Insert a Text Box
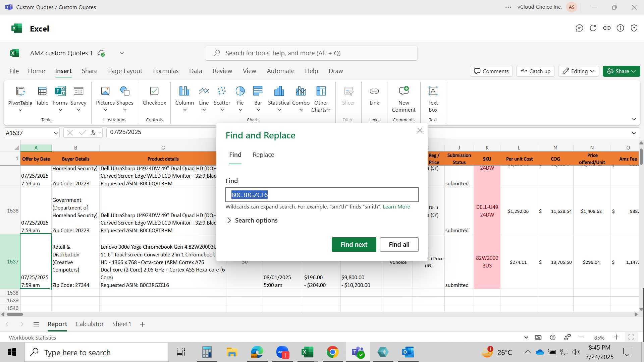The image size is (644, 362). 433,99
